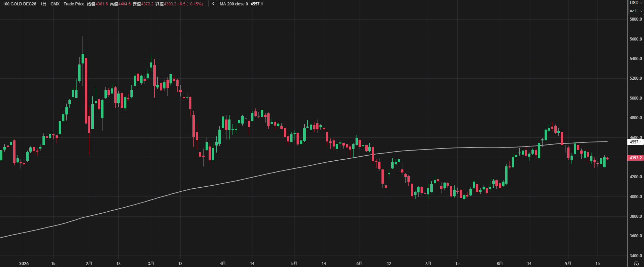This screenshot has width=644, height=267.
Task: Click the 5000.0 price scale label
Action: point(636,98)
